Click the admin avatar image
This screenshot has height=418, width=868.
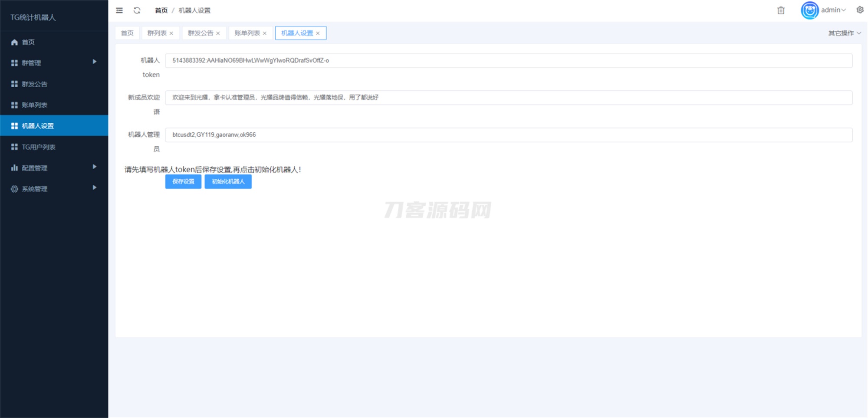click(x=809, y=10)
